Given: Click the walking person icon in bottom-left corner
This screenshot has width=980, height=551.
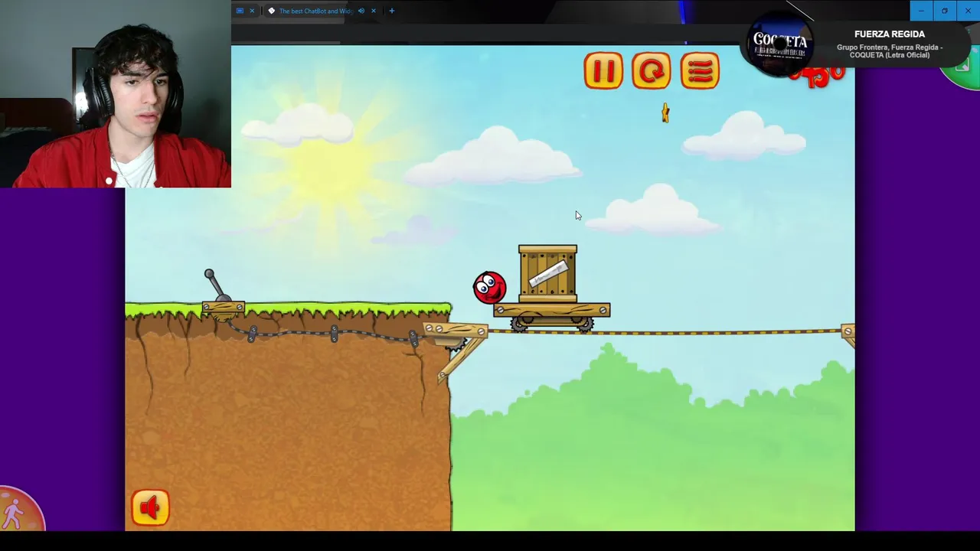Looking at the screenshot, I should tap(15, 513).
